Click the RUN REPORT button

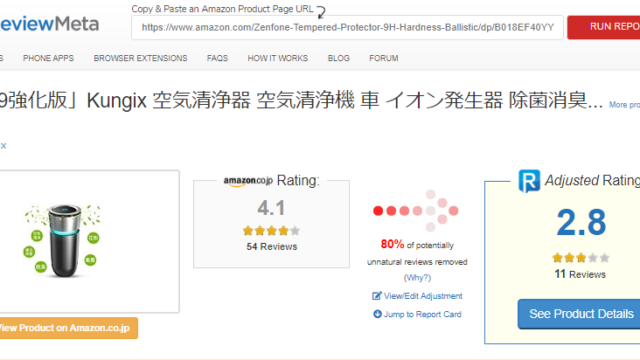pyautogui.click(x=604, y=27)
